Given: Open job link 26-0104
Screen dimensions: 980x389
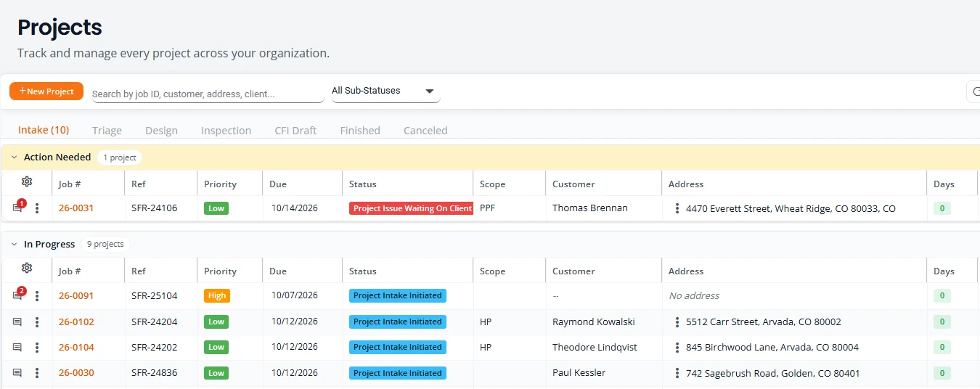Looking at the screenshot, I should [76, 348].
